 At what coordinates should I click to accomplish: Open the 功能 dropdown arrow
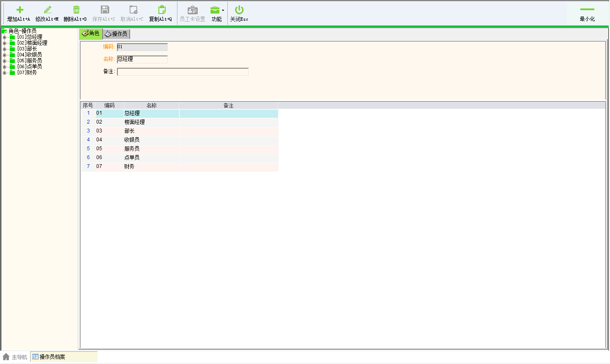[223, 11]
